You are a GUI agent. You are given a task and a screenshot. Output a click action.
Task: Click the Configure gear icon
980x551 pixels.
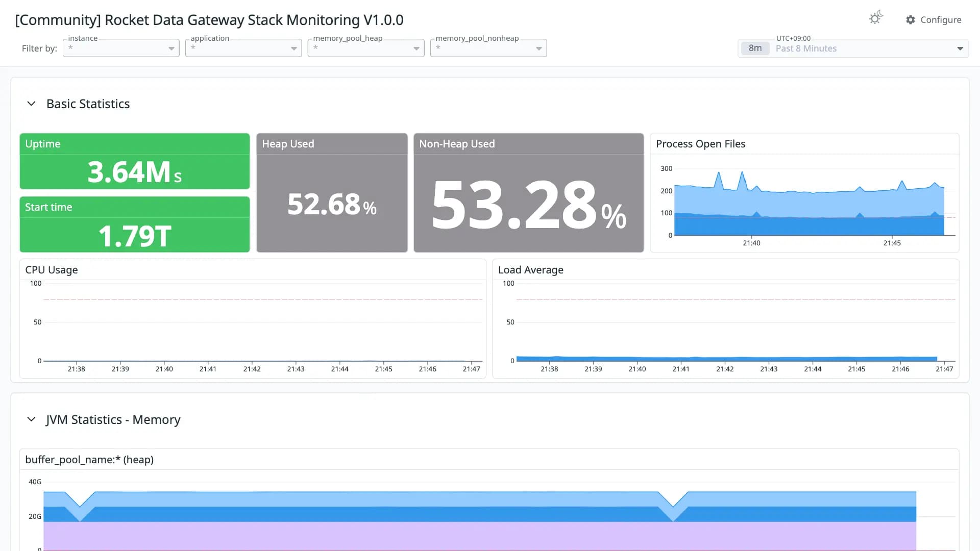point(911,20)
